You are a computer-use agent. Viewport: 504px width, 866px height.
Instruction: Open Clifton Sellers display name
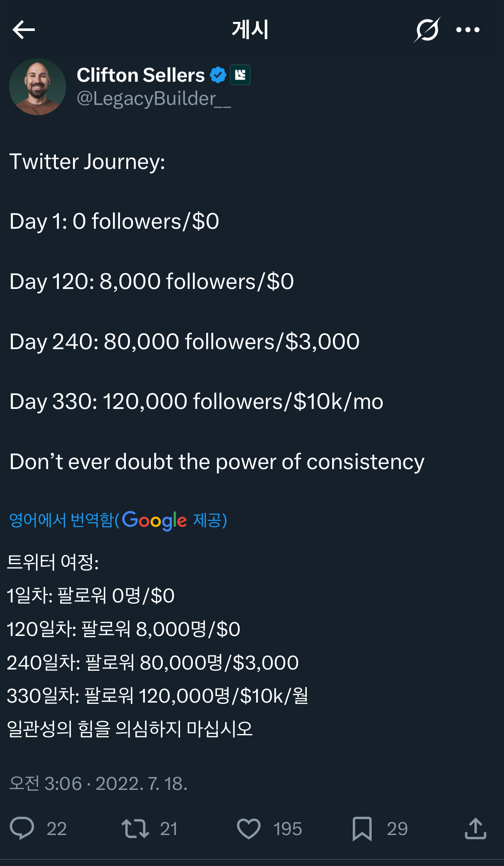click(141, 75)
